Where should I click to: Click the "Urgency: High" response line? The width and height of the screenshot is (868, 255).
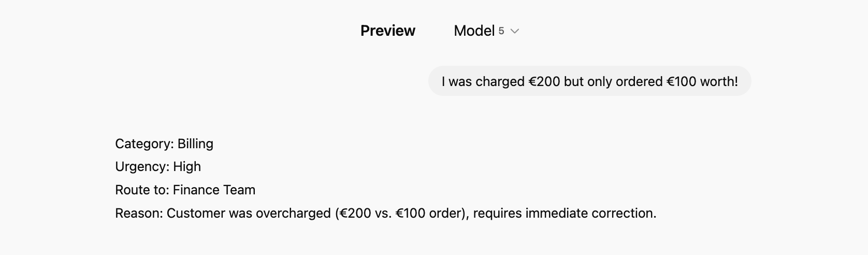pos(158,166)
